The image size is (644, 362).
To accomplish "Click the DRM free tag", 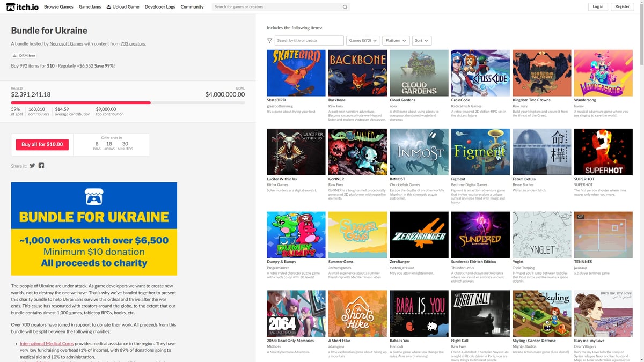I will 24,55.
